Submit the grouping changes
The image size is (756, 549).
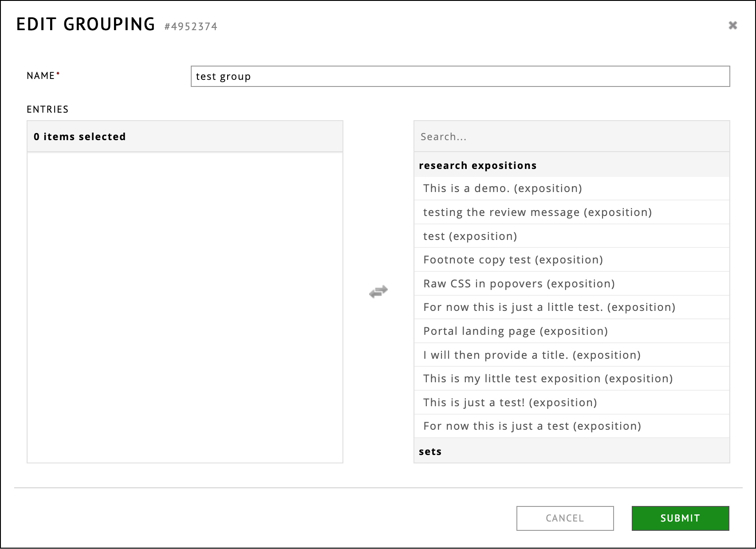[x=680, y=518]
